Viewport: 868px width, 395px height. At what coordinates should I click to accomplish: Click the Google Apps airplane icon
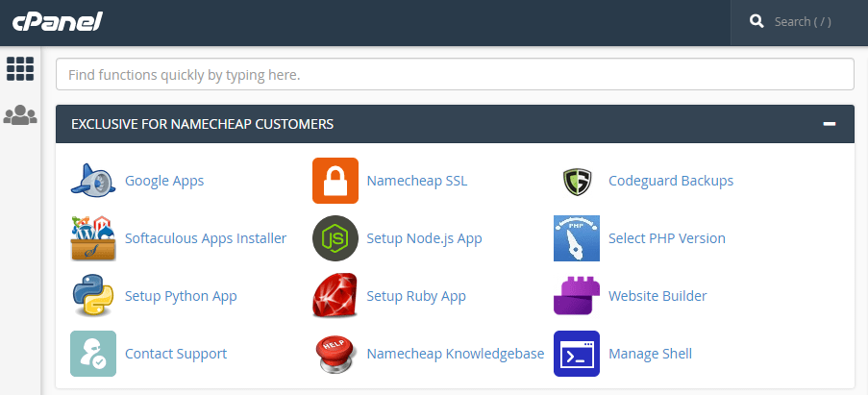[93, 181]
